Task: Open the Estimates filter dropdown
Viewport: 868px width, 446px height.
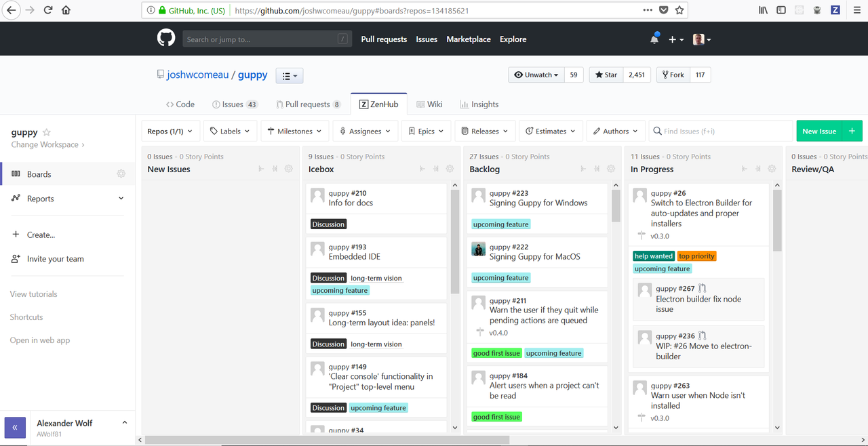Action: (551, 131)
